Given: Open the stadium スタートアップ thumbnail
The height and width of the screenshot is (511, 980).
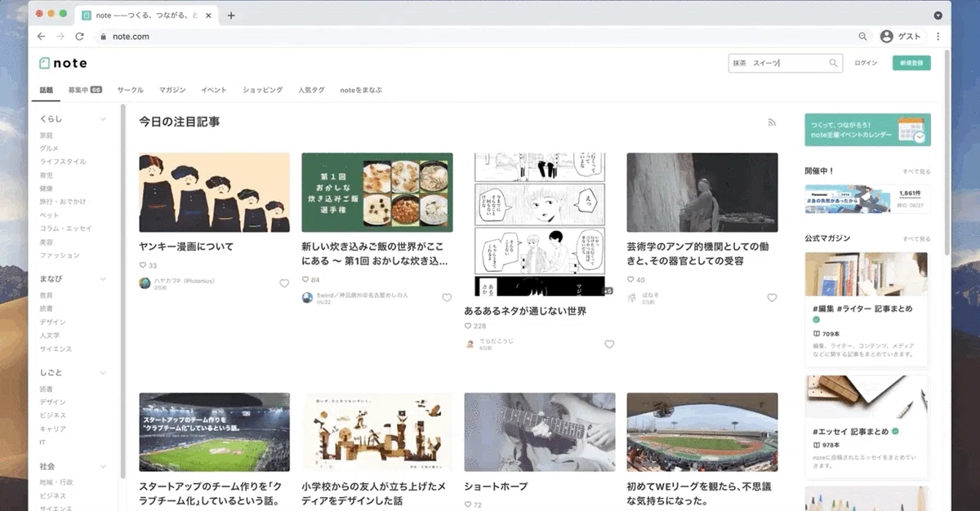Looking at the screenshot, I should 214,433.
